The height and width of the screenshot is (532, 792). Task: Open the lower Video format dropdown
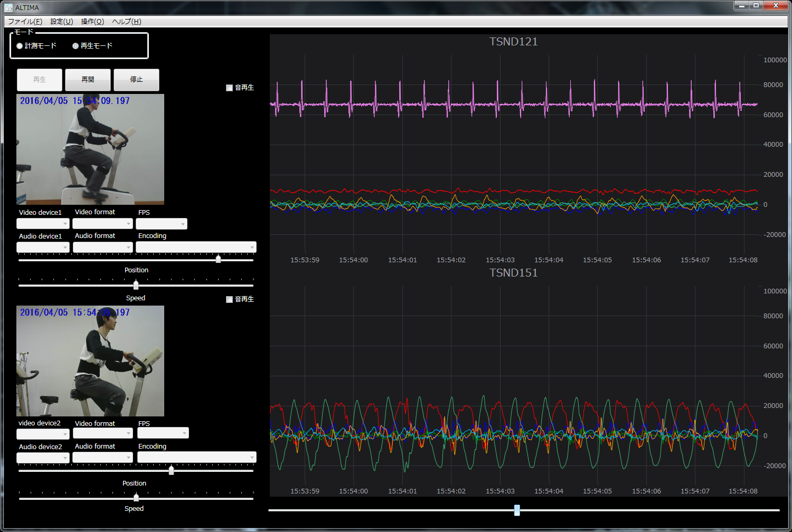tap(102, 433)
